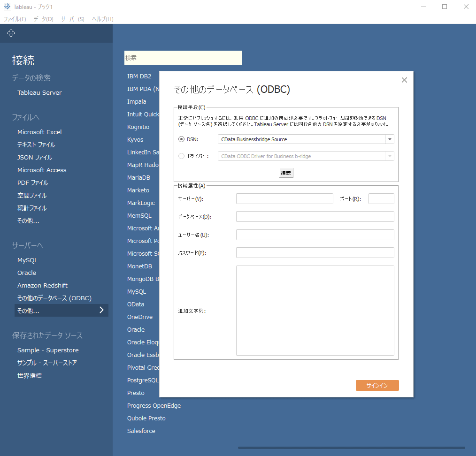Open the サーバー(S) menu
This screenshot has width=476, height=456.
73,19
